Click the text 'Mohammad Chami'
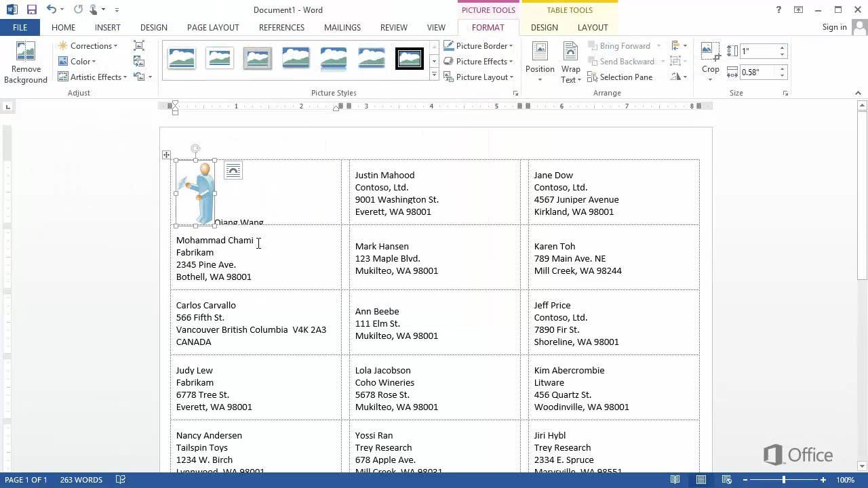 coord(214,240)
